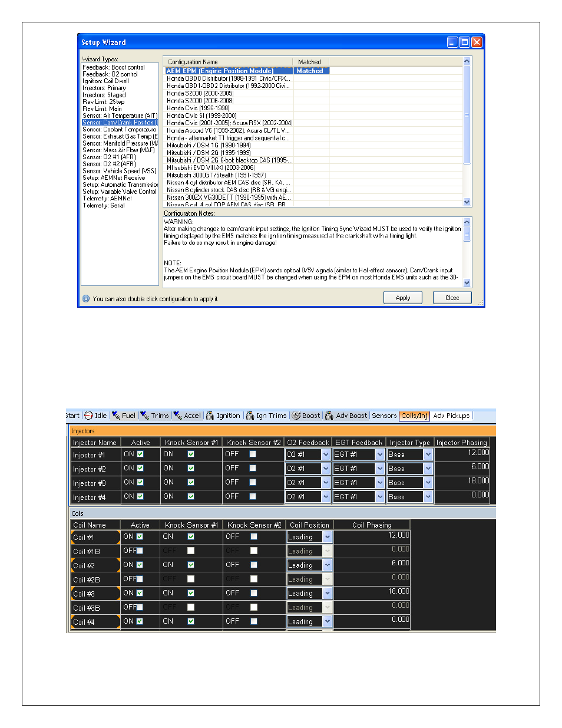Expand Coil #2 Coil Position dropdown
Image resolution: width=562 pixels, height=728 pixels.
[328, 565]
